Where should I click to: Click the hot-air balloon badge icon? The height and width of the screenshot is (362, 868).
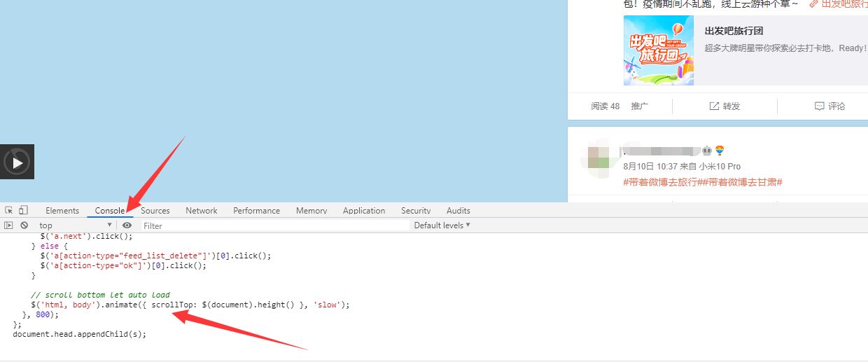point(719,151)
